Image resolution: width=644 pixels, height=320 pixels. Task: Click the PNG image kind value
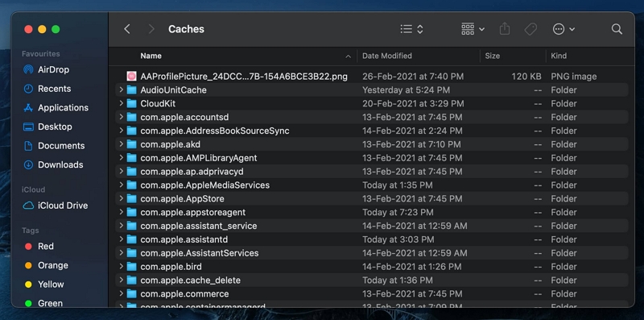coord(573,77)
